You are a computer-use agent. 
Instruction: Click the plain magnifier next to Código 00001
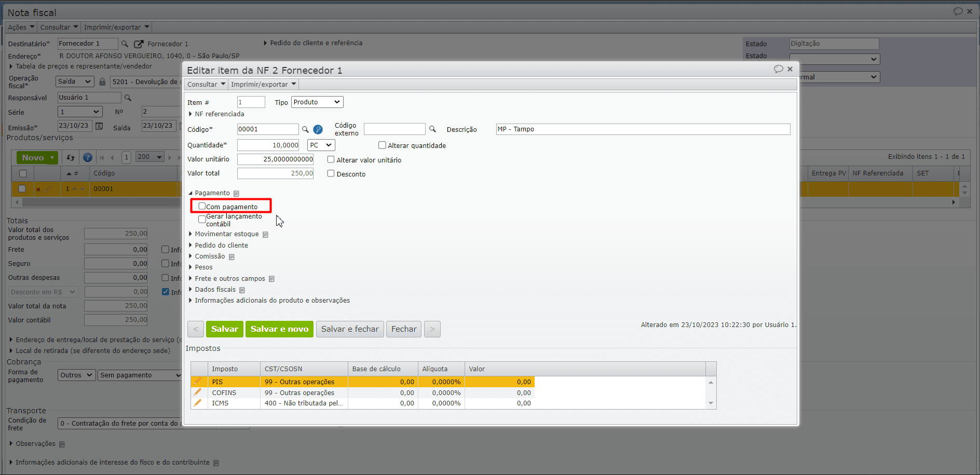click(x=305, y=129)
